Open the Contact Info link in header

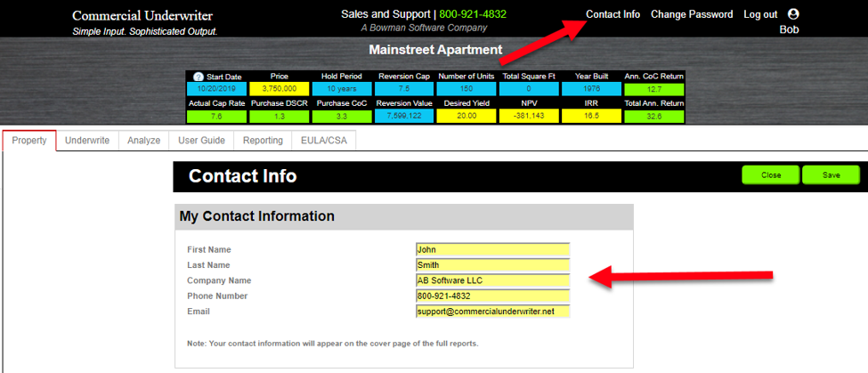pos(612,14)
